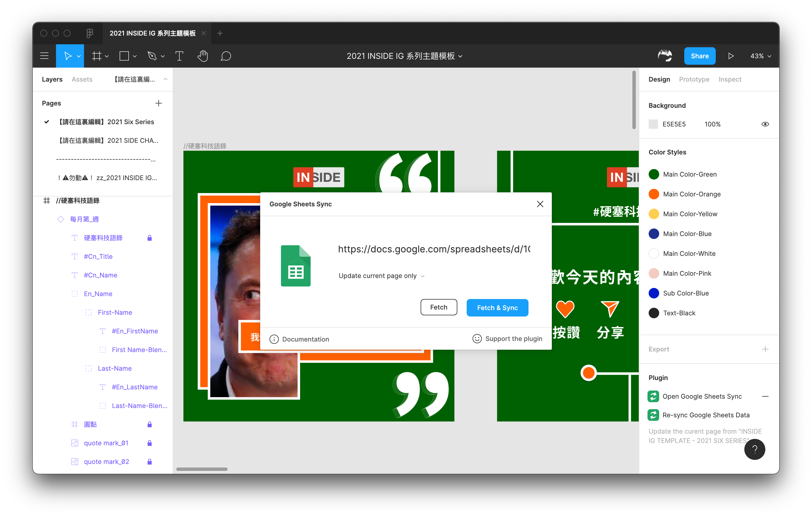Select the Hand tool
This screenshot has height=517, width=812.
coord(202,56)
